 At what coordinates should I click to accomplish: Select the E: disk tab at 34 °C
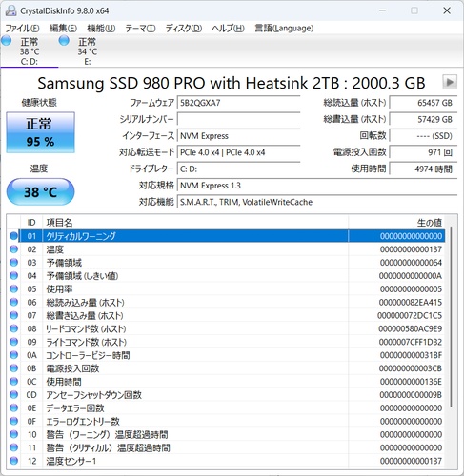88,50
